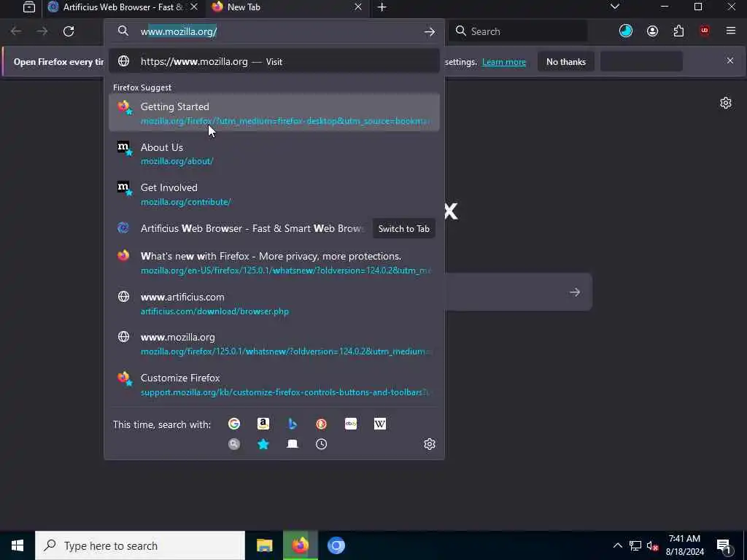Open a new tab with plus button
The image size is (747, 560).
pos(382,7)
